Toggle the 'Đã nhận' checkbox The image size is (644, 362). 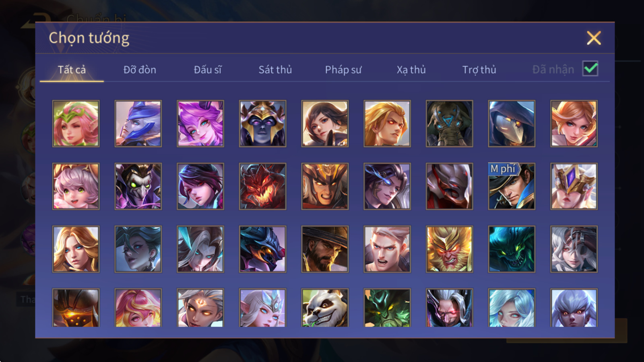[x=590, y=69]
